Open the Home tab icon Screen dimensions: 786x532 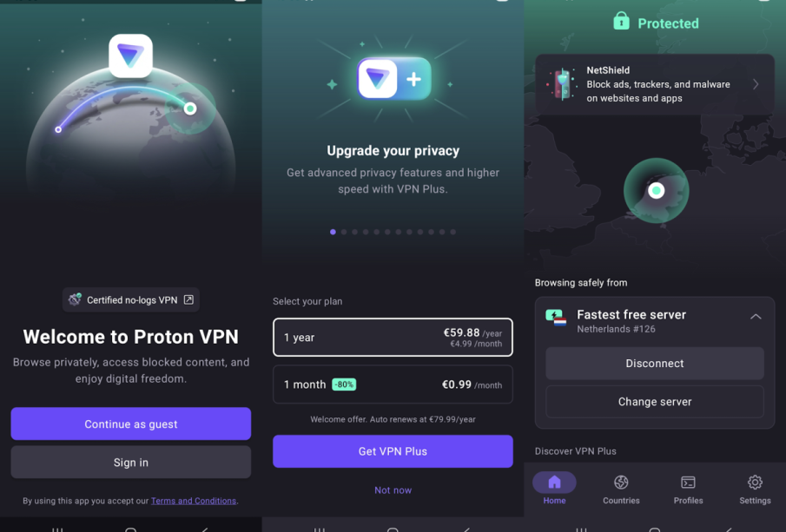(554, 482)
